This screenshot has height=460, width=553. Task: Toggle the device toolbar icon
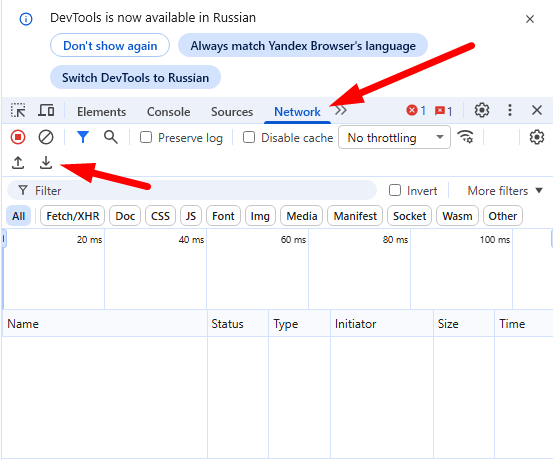[46, 110]
